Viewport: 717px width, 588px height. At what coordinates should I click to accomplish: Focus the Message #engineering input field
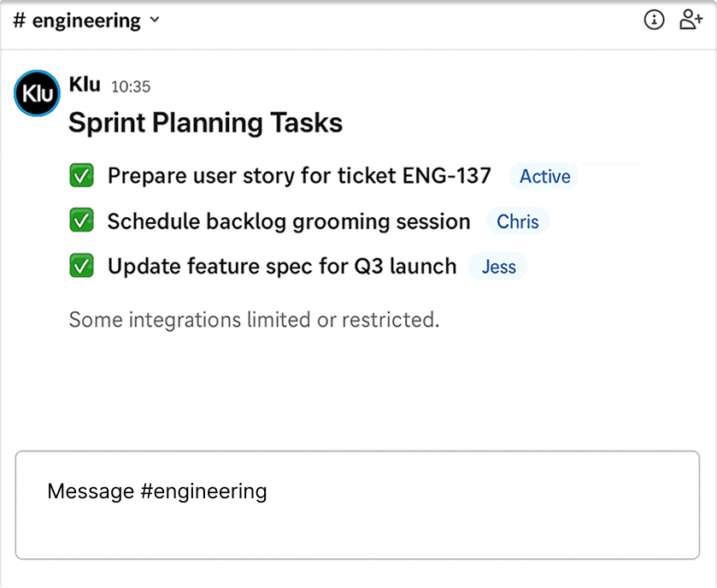click(357, 505)
